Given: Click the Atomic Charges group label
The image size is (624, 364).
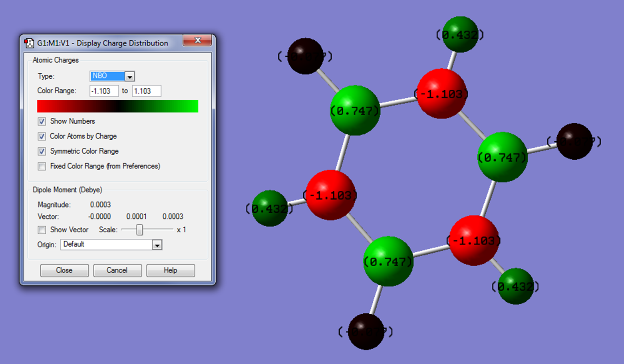Looking at the screenshot, I should pyautogui.click(x=56, y=60).
